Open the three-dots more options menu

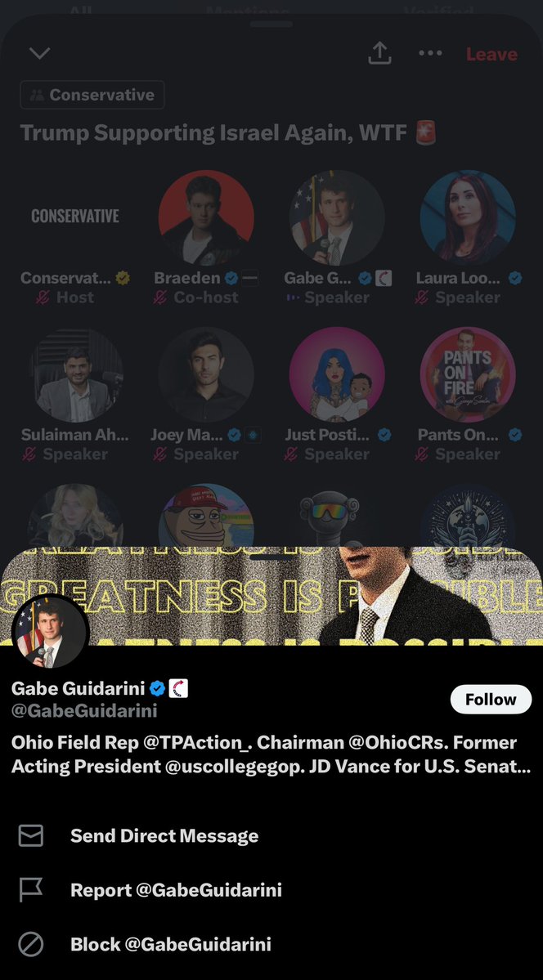[430, 53]
